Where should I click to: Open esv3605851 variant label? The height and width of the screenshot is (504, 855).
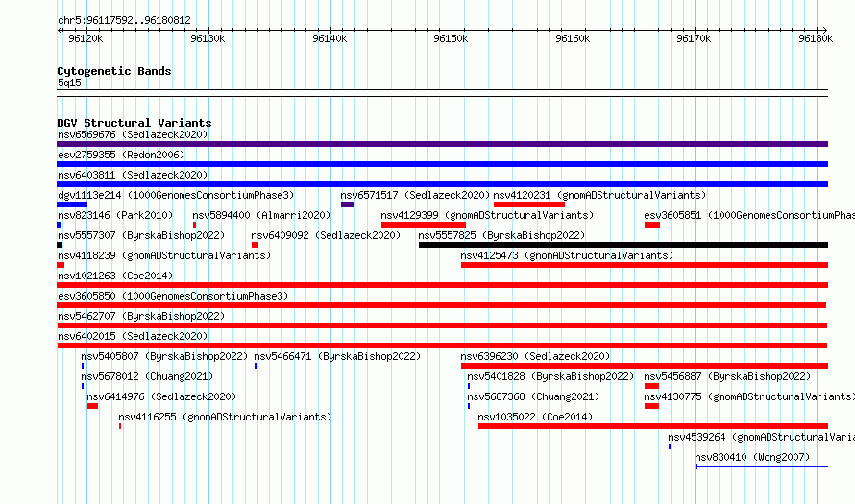(749, 215)
